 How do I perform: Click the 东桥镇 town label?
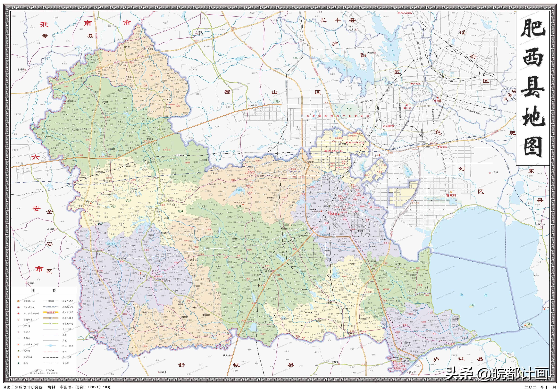pyautogui.click(x=21, y=69)
